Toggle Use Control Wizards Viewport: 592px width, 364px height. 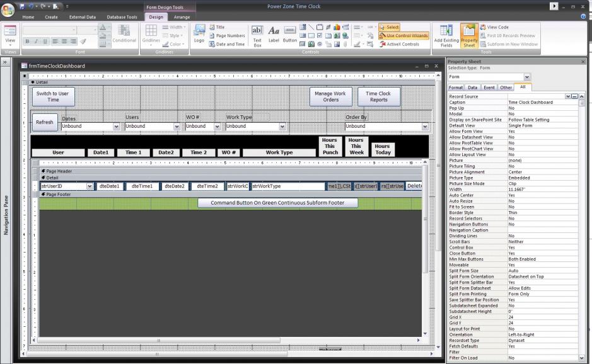tap(404, 35)
